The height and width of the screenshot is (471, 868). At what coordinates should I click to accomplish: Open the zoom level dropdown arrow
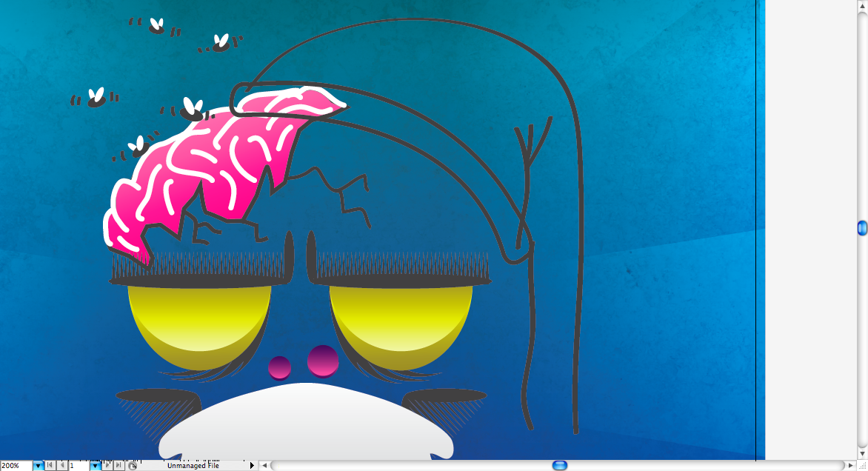point(39,466)
